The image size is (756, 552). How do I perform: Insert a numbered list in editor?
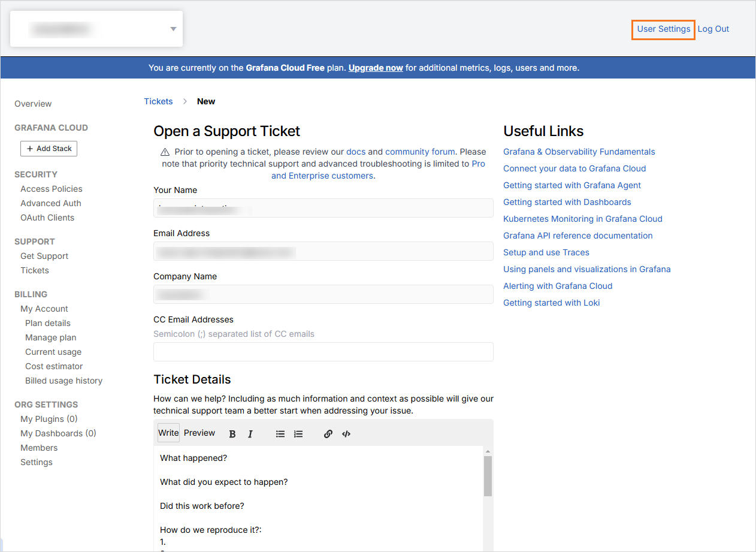[x=298, y=434]
